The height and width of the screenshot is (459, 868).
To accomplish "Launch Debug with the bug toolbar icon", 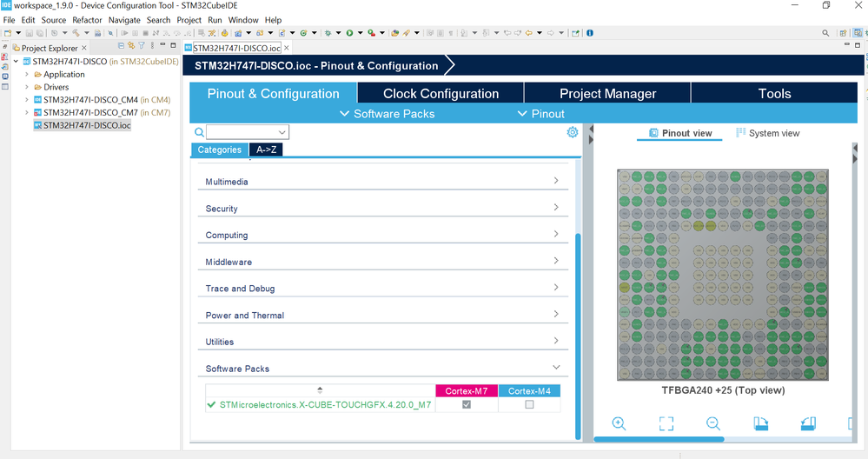I will [328, 33].
